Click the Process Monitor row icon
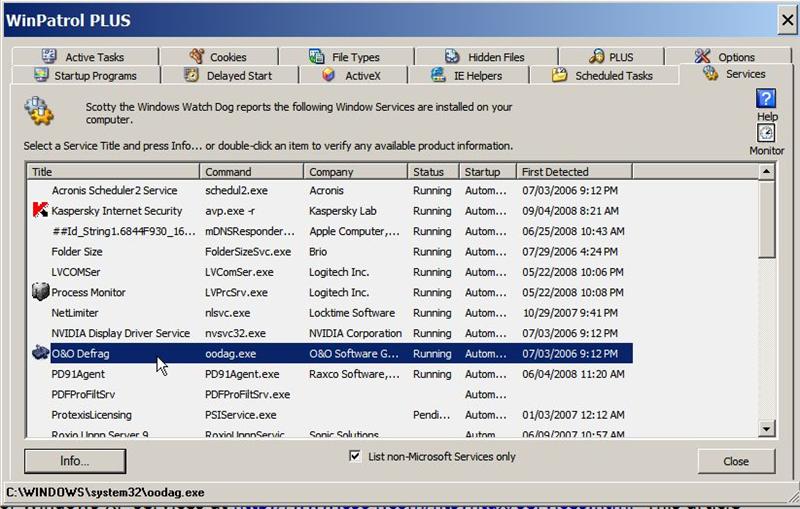The image size is (800, 509). pos(40,292)
